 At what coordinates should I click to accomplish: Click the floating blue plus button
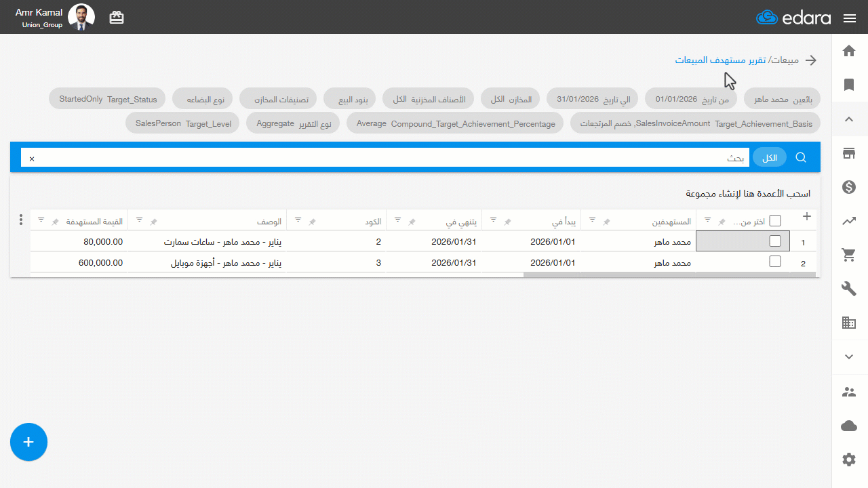[x=28, y=442]
